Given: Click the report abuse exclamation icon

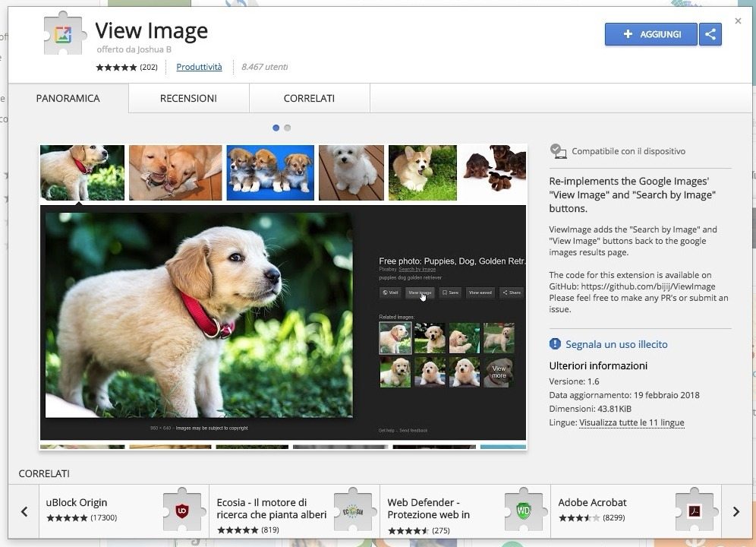Looking at the screenshot, I should [555, 343].
